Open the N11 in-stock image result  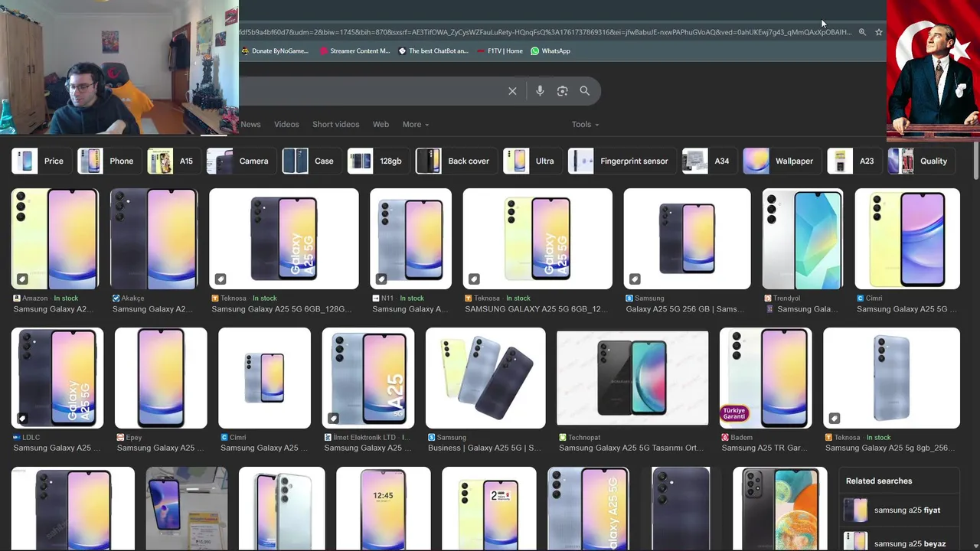click(x=410, y=239)
